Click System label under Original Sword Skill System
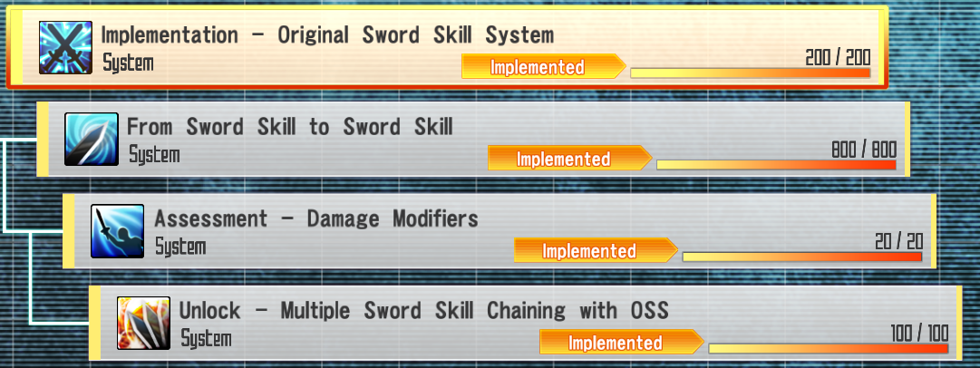The width and height of the screenshot is (980, 368). coord(128,63)
